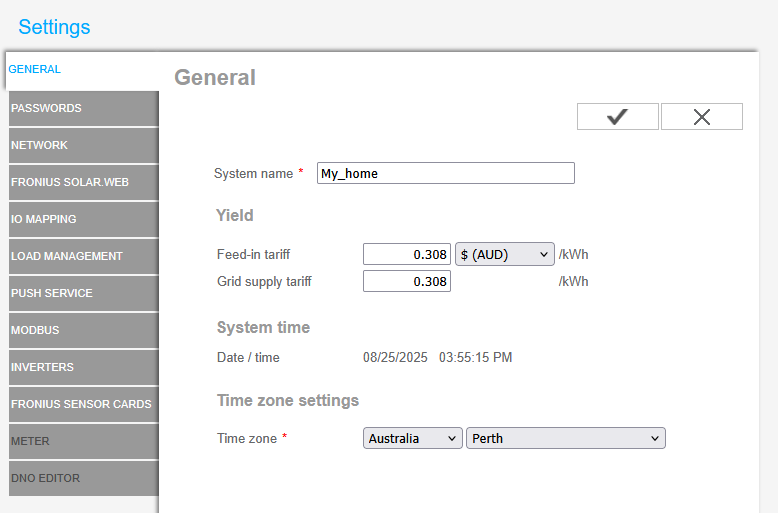Select the IO Mapping tab
778x513 pixels.
tap(83, 219)
